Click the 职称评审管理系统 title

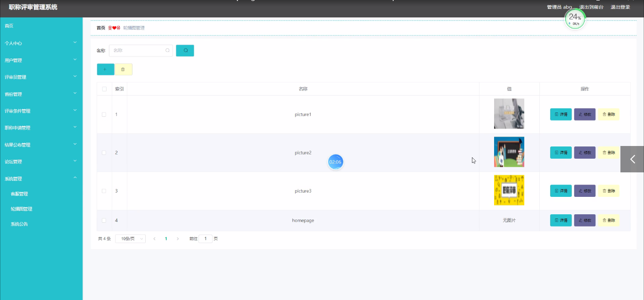point(33,7)
